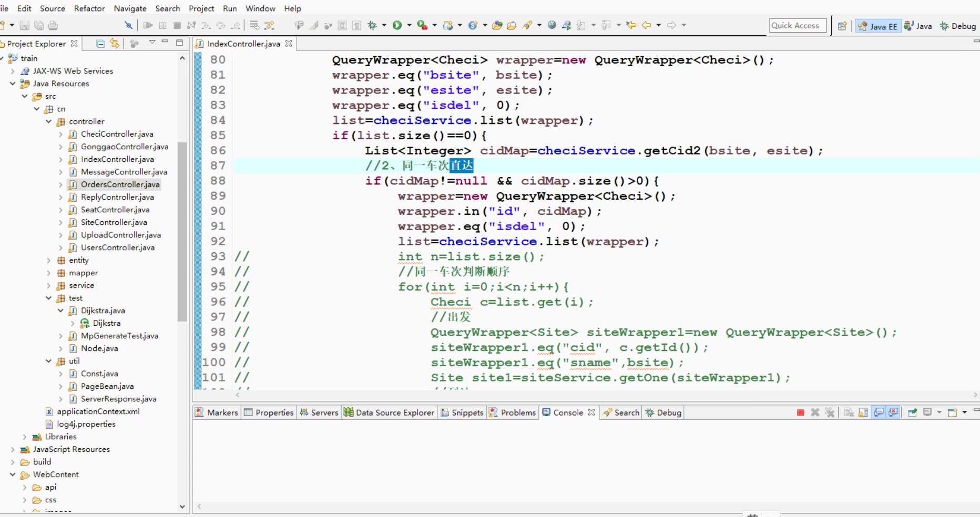The height and width of the screenshot is (517, 980).
Task: Click the Project Explorer vertical scrollbar
Action: tap(182, 231)
